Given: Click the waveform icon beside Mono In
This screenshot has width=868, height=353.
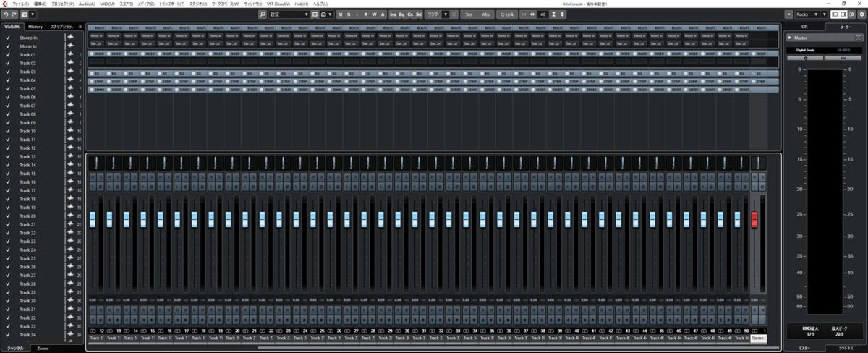Looking at the screenshot, I should tap(71, 46).
